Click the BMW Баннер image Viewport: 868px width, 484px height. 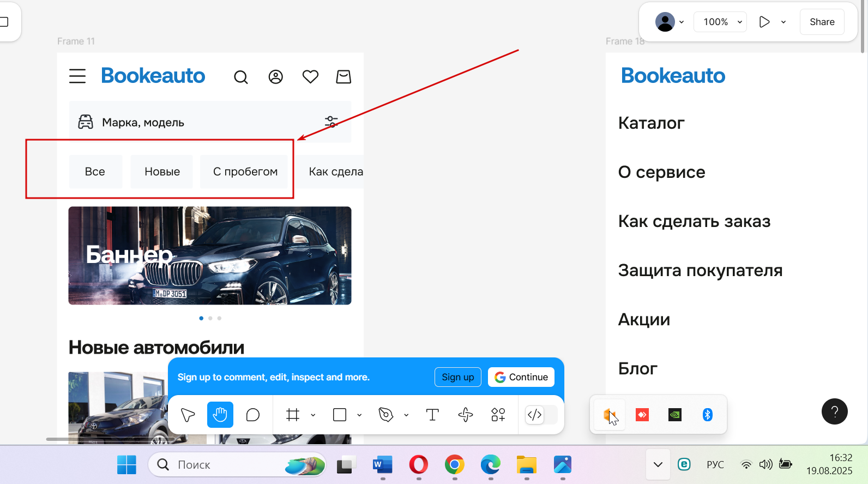(210, 255)
